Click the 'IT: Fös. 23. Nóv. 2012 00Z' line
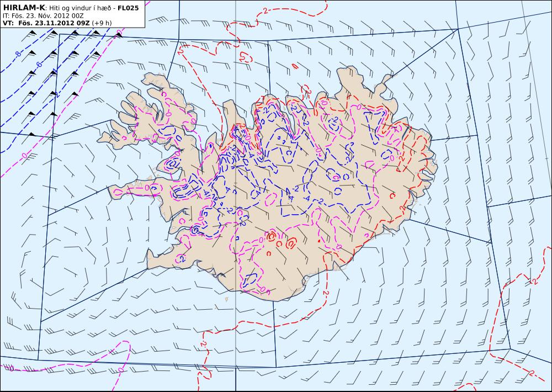Image resolution: width=552 pixels, height=392 pixels. pyautogui.click(x=43, y=16)
